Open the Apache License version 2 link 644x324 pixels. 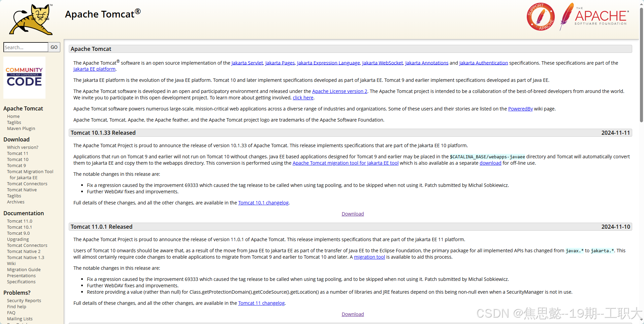point(340,91)
